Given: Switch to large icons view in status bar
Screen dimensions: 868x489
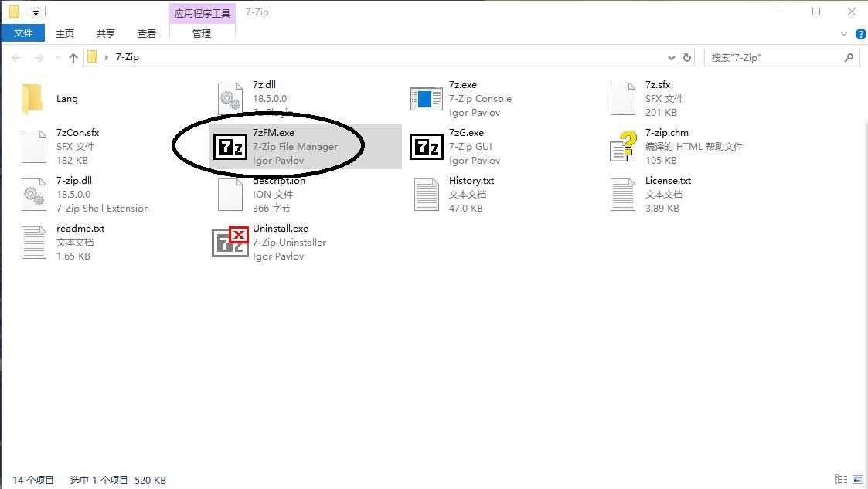Looking at the screenshot, I should [858, 480].
